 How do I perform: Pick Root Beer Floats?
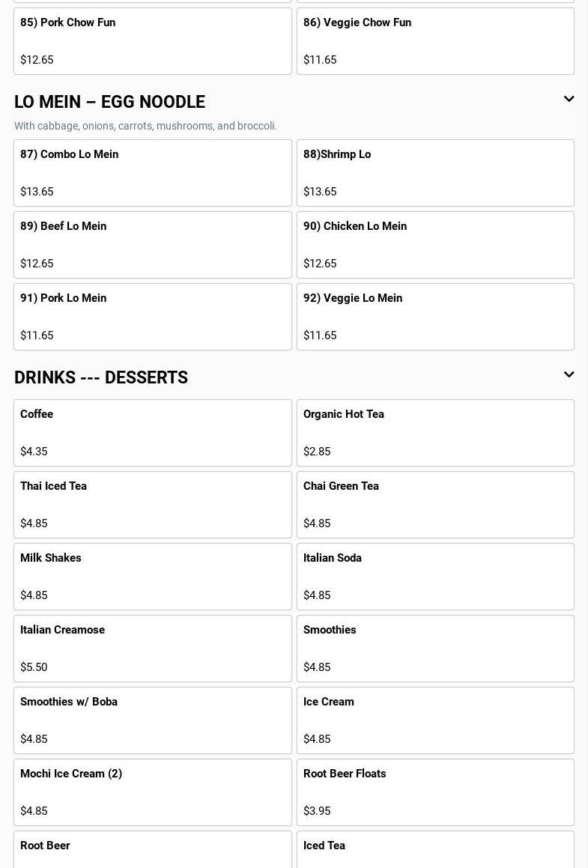tap(435, 792)
